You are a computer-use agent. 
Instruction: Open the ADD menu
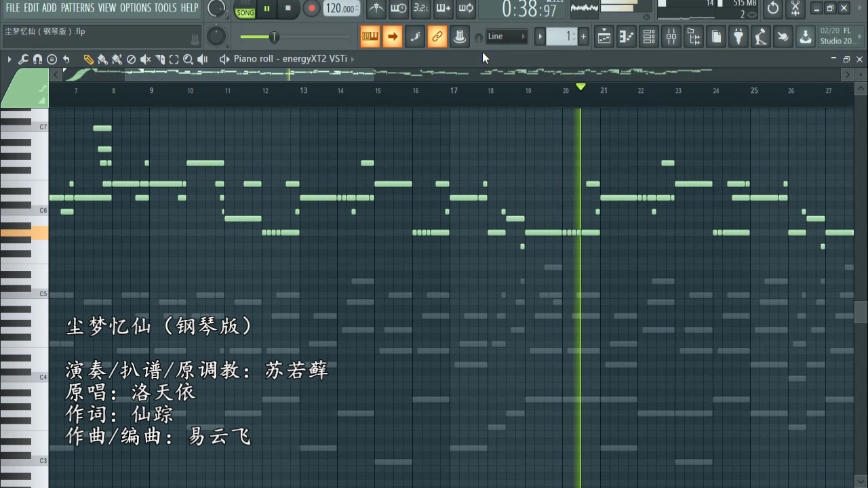pos(50,8)
